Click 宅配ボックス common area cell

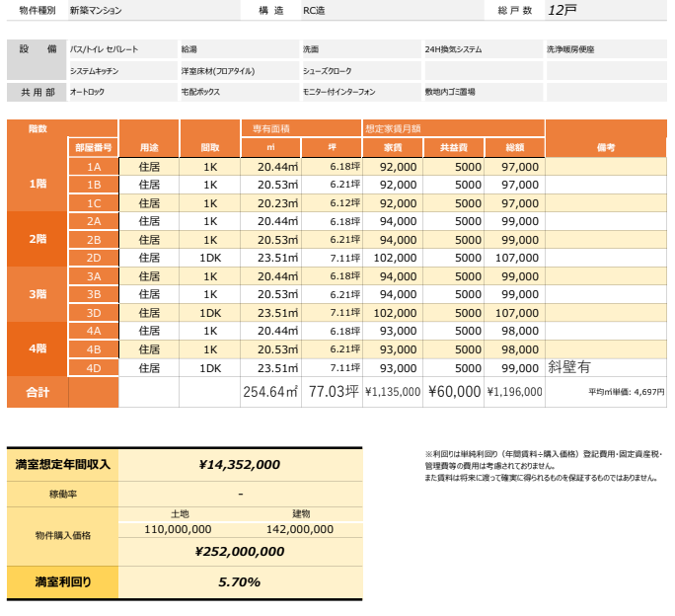(239, 92)
